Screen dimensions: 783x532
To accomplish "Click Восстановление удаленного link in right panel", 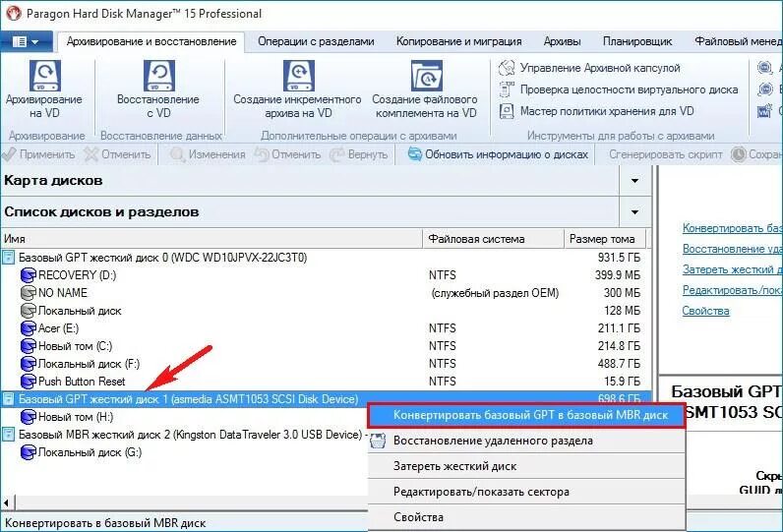I will tap(732, 249).
